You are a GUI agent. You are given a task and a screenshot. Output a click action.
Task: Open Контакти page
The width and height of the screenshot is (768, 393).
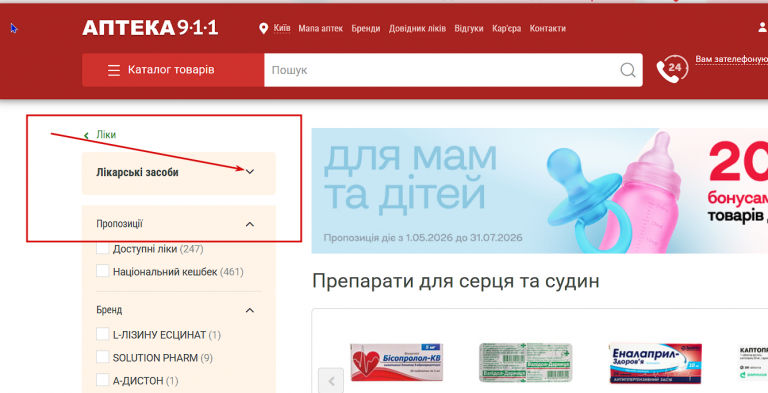(548, 28)
